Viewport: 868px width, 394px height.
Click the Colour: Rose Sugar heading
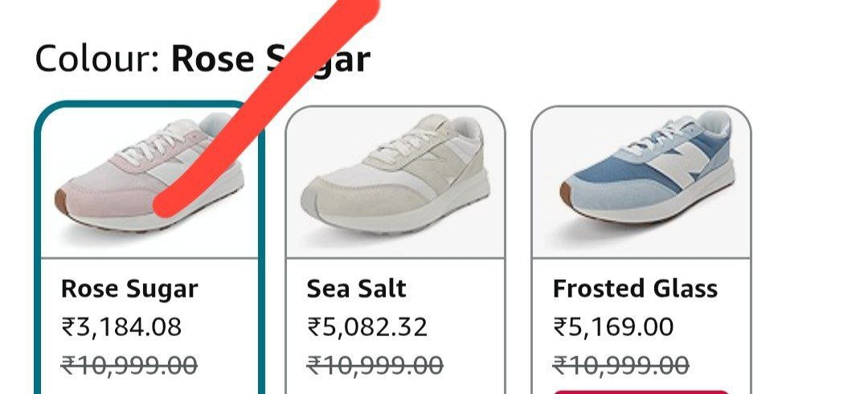click(x=203, y=58)
